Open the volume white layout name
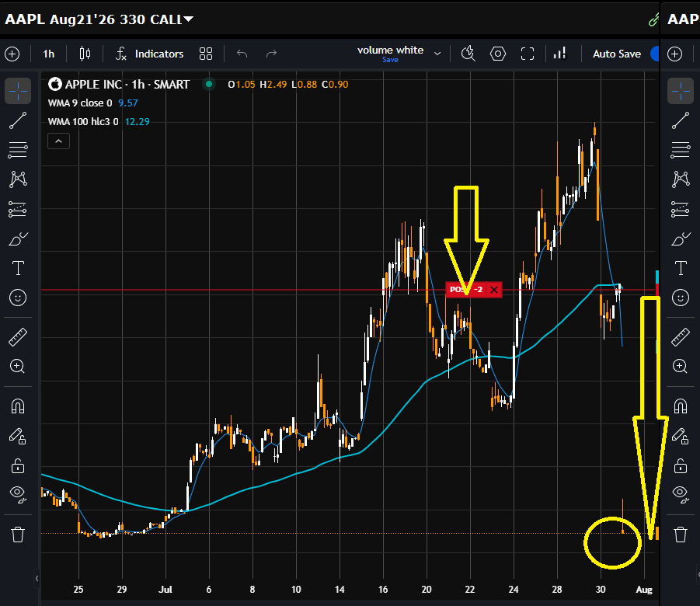The image size is (700, 606). coord(390,50)
